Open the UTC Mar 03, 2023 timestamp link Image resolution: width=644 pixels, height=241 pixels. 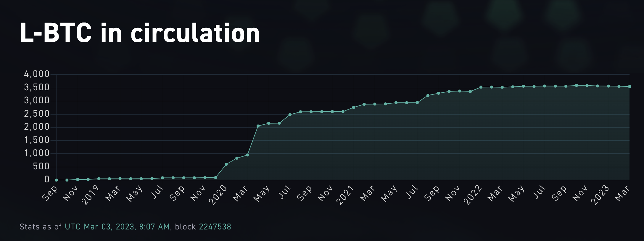pyautogui.click(x=117, y=227)
